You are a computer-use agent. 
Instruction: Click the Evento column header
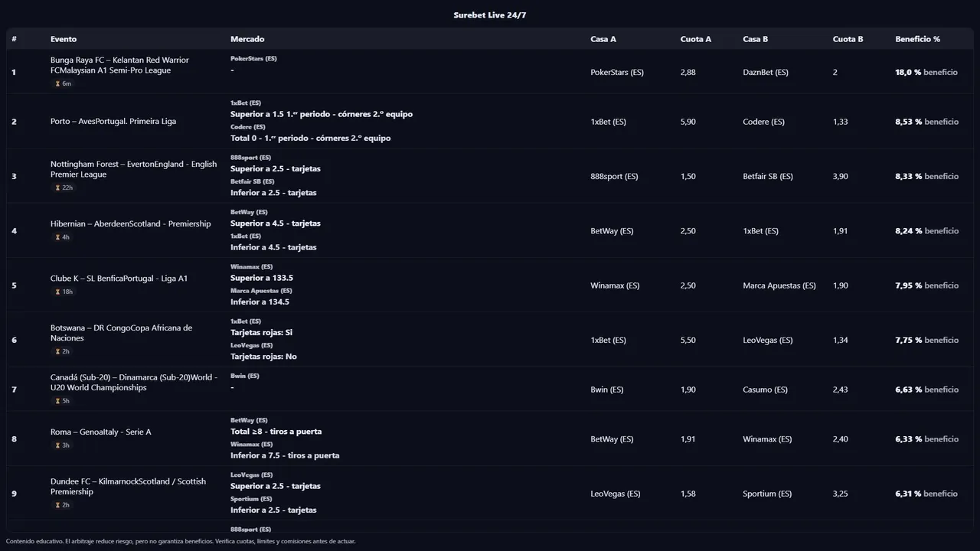(x=64, y=39)
